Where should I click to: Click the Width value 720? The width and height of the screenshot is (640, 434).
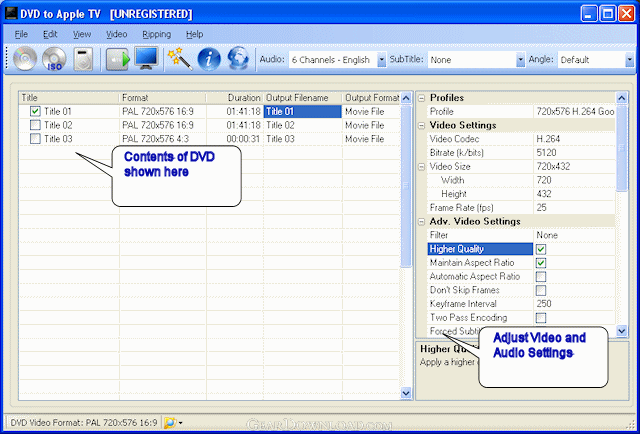(x=574, y=180)
